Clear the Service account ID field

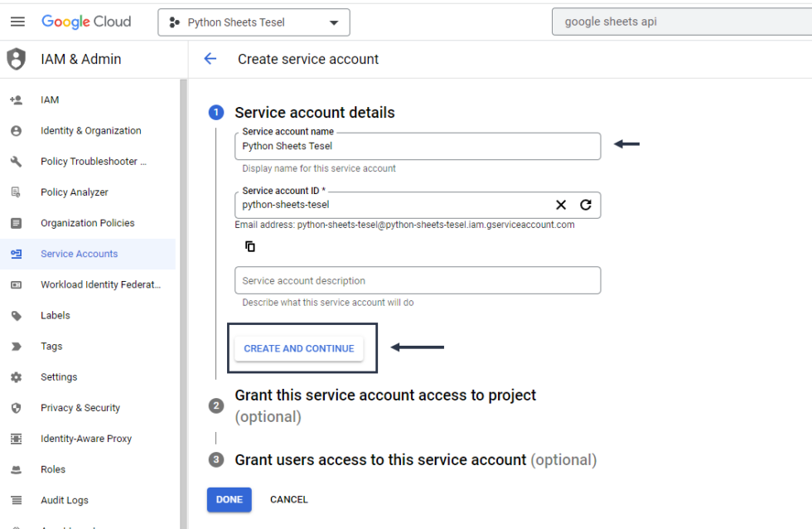tap(561, 205)
